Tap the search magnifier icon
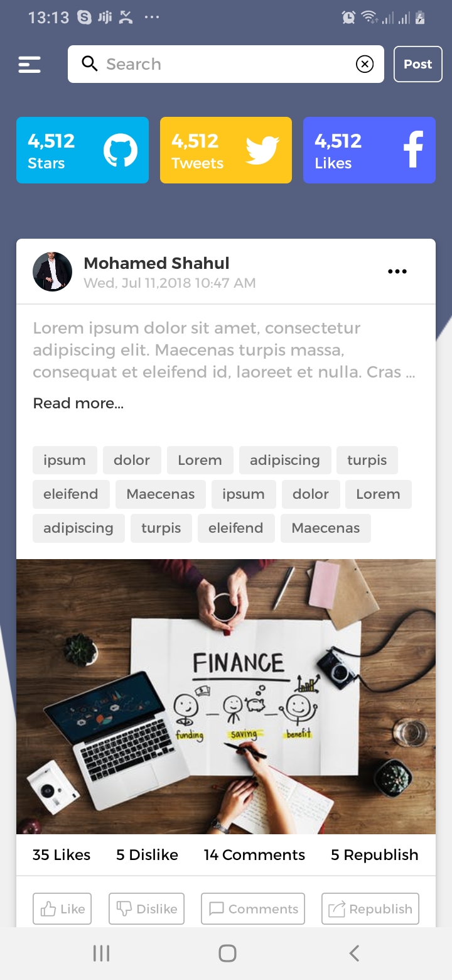This screenshot has height=980, width=452. tap(90, 63)
